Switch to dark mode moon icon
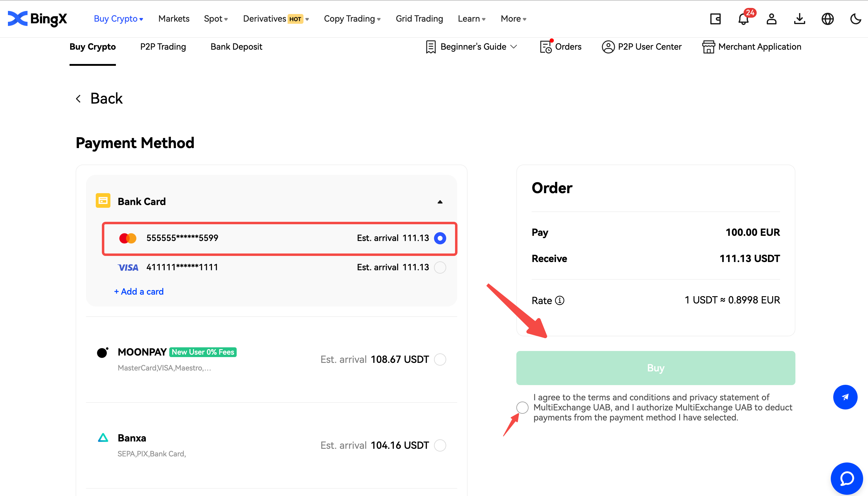This screenshot has width=868, height=496. (x=855, y=19)
